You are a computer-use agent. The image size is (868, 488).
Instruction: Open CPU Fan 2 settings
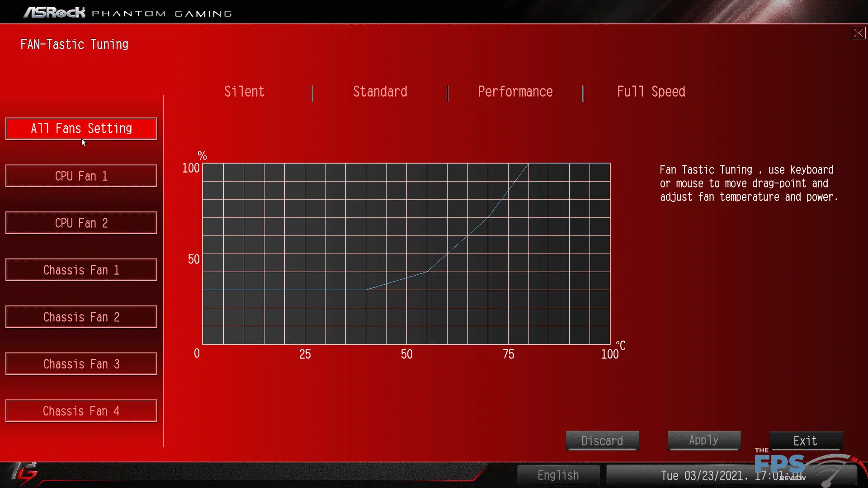coord(81,223)
